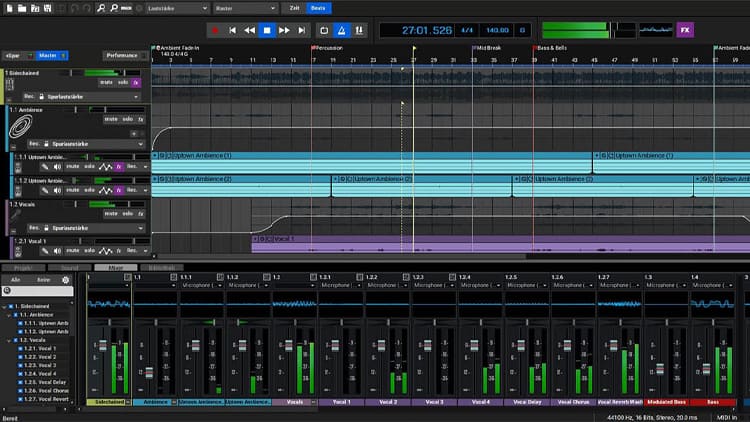Image resolution: width=750 pixels, height=422 pixels.
Task: Click the zoom in magnifier icon
Action: [x=101, y=8]
